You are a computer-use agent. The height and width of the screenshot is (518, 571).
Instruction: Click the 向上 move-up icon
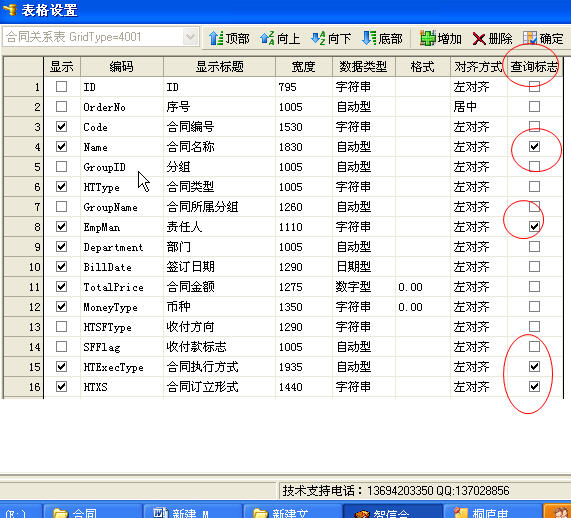click(267, 38)
